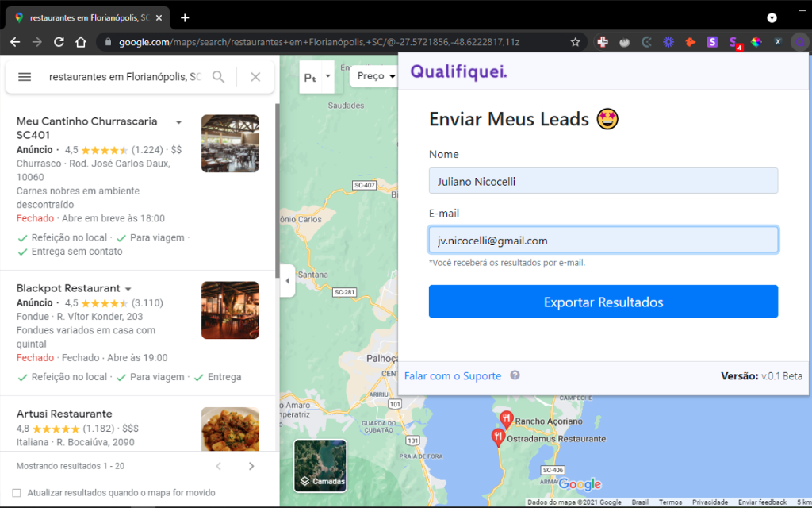This screenshot has width=812, height=508.
Task: Click the E-mail input field
Action: pos(603,240)
